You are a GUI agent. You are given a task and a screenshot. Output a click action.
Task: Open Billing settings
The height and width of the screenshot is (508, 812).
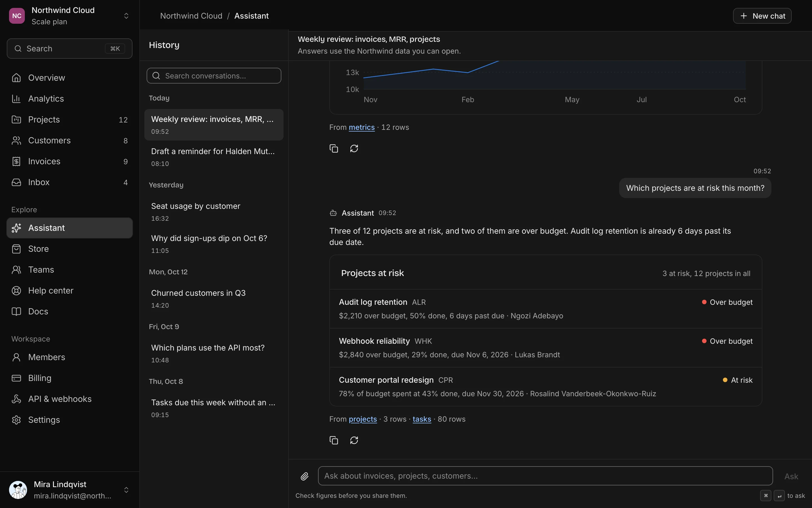[69, 378]
